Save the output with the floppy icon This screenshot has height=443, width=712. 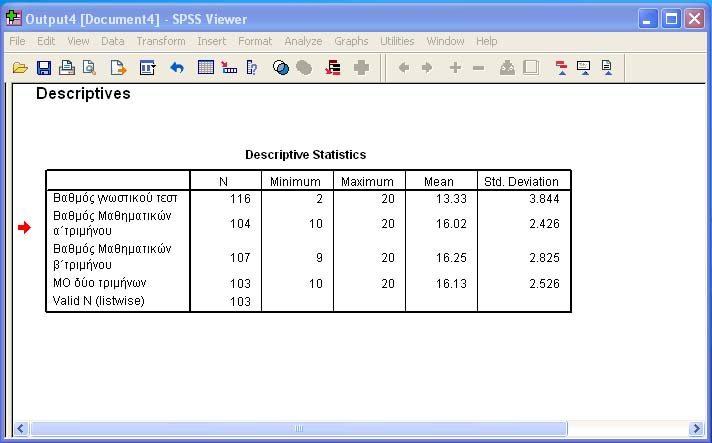[x=44, y=68]
